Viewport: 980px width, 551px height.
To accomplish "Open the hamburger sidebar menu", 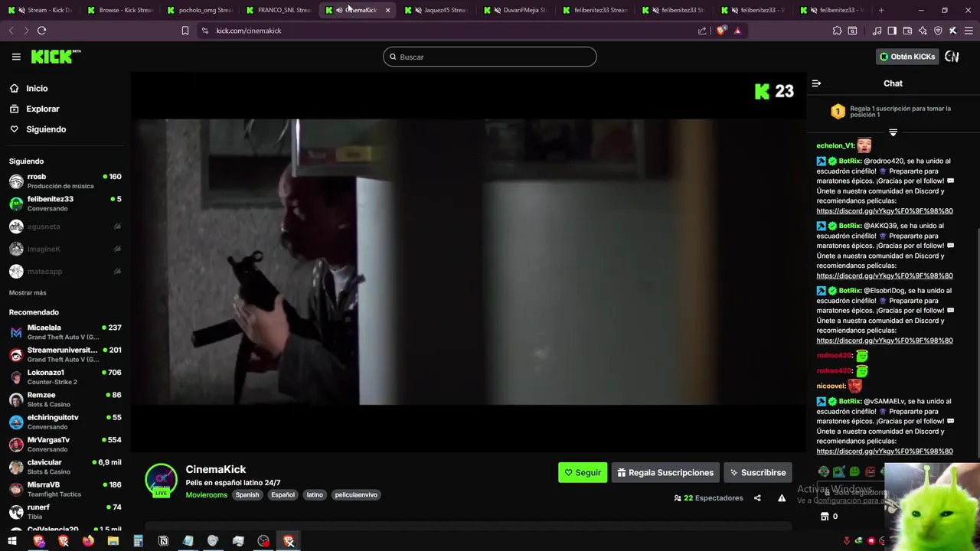I will coord(16,57).
